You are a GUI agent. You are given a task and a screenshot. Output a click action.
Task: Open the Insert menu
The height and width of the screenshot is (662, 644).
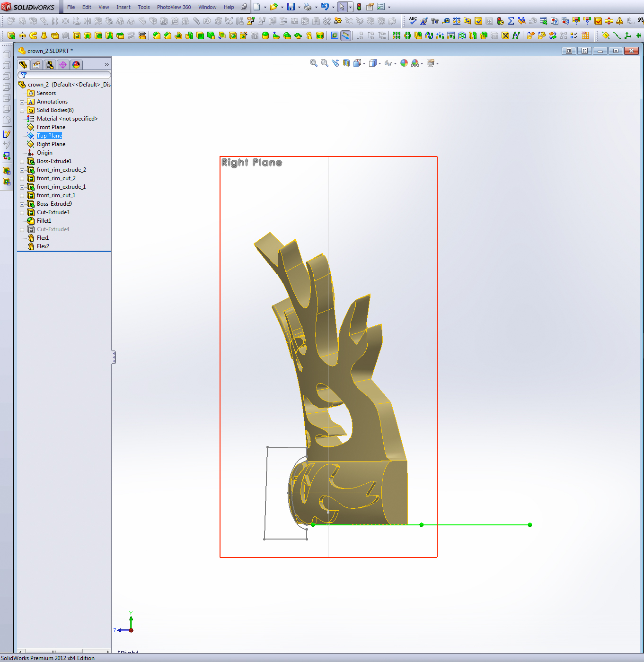point(124,7)
